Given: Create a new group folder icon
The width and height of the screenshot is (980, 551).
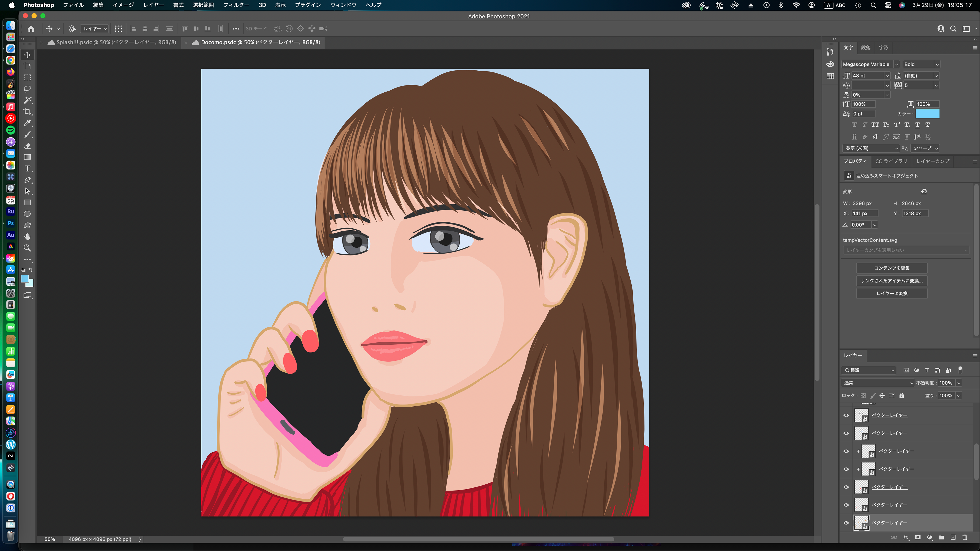Looking at the screenshot, I should click(x=941, y=537).
